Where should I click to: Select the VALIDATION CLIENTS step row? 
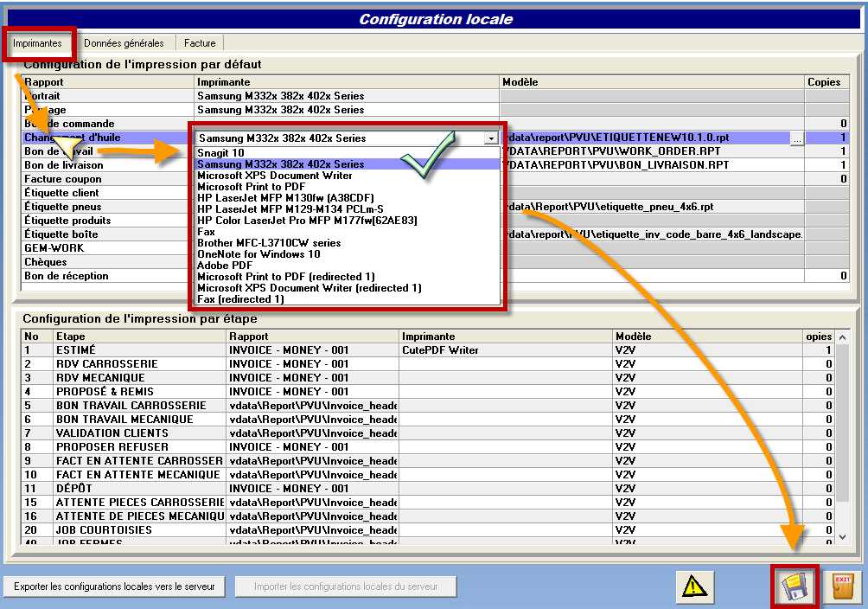(x=428, y=433)
